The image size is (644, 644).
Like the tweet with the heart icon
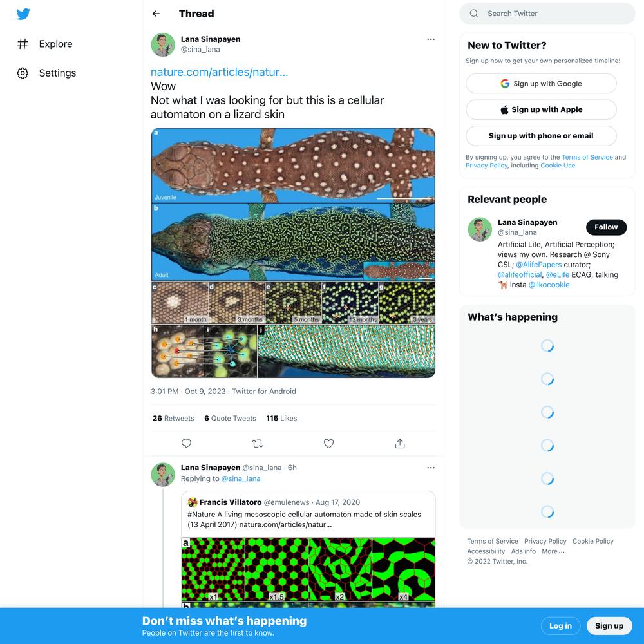[x=328, y=444]
